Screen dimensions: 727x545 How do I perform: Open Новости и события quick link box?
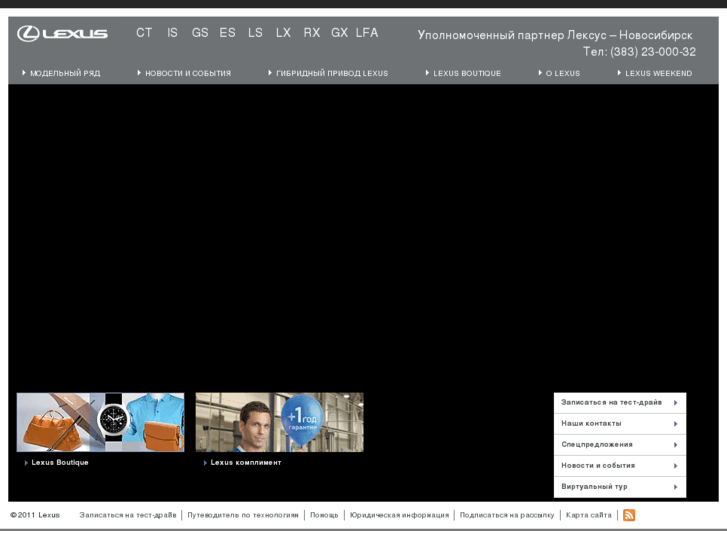coord(620,466)
